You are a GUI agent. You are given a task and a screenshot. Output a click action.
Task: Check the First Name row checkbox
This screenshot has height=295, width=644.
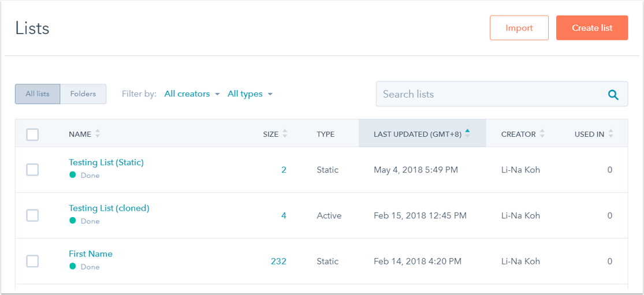pyautogui.click(x=32, y=261)
